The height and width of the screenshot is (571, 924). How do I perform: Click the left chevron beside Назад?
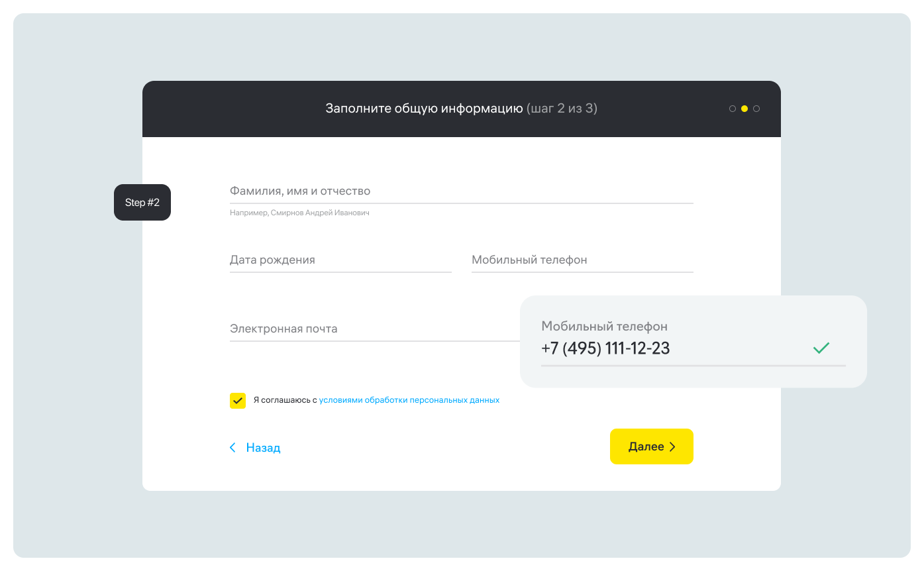[232, 448]
